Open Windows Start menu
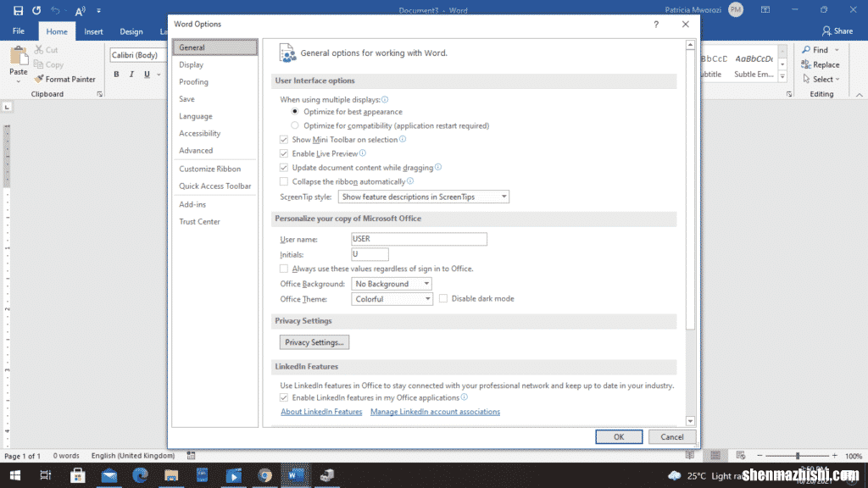 pyautogui.click(x=15, y=475)
